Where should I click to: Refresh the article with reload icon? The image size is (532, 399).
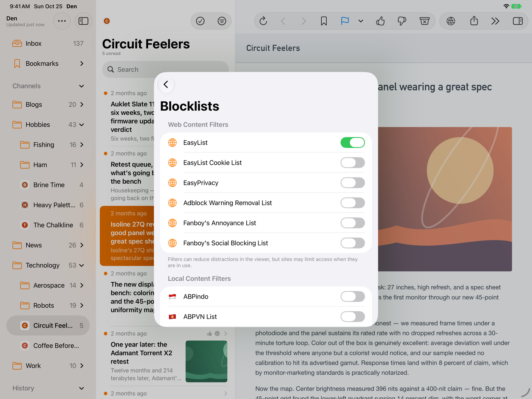coord(263,21)
